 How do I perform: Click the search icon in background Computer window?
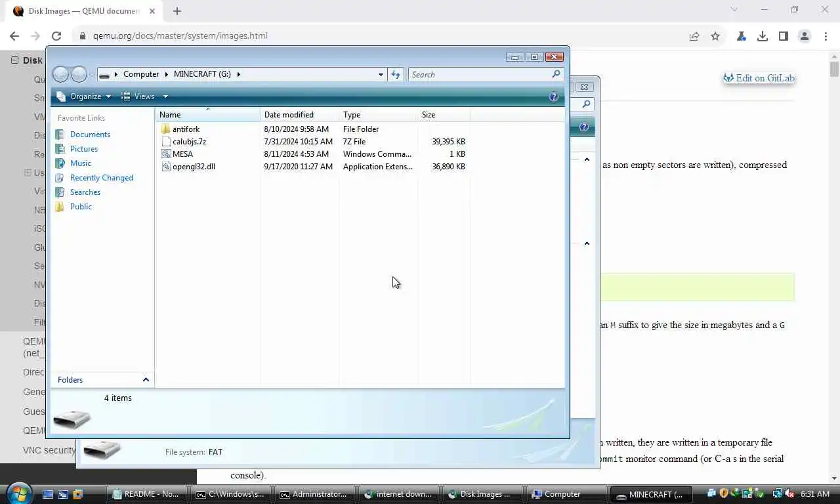click(586, 104)
